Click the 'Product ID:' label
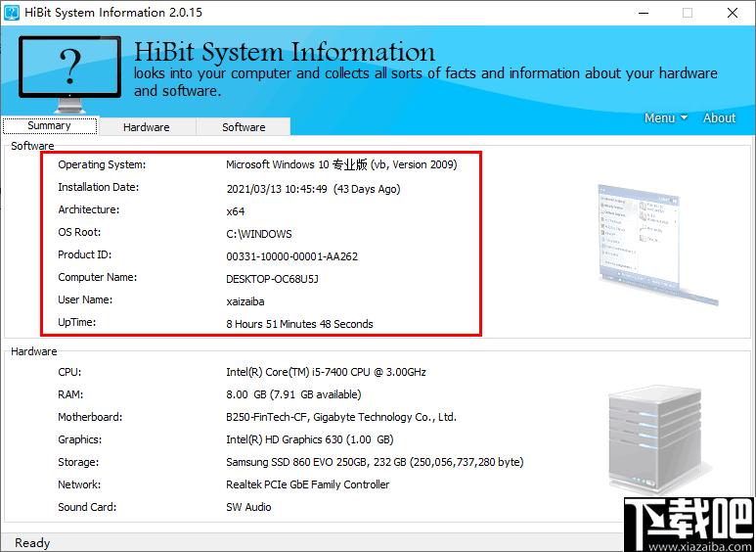 pos(85,254)
